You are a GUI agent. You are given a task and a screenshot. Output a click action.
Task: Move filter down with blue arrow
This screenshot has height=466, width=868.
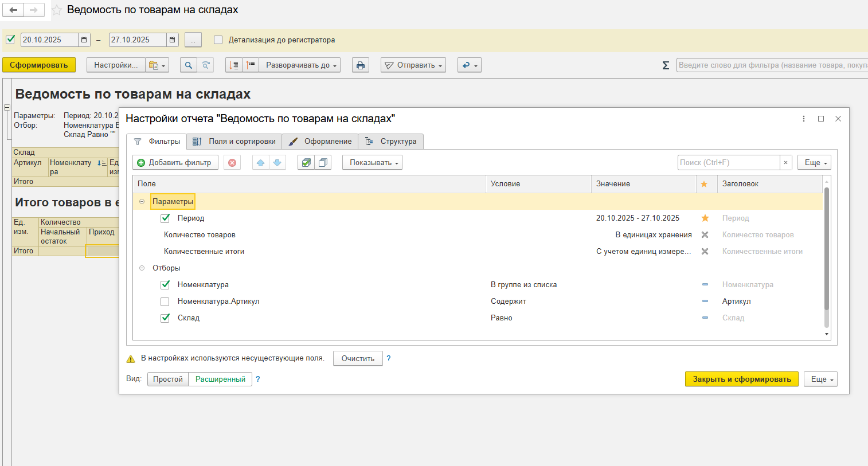[x=277, y=163]
